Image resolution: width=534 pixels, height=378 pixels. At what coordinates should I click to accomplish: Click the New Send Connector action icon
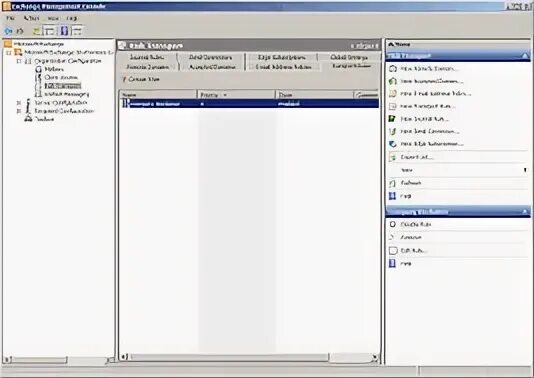coord(393,131)
